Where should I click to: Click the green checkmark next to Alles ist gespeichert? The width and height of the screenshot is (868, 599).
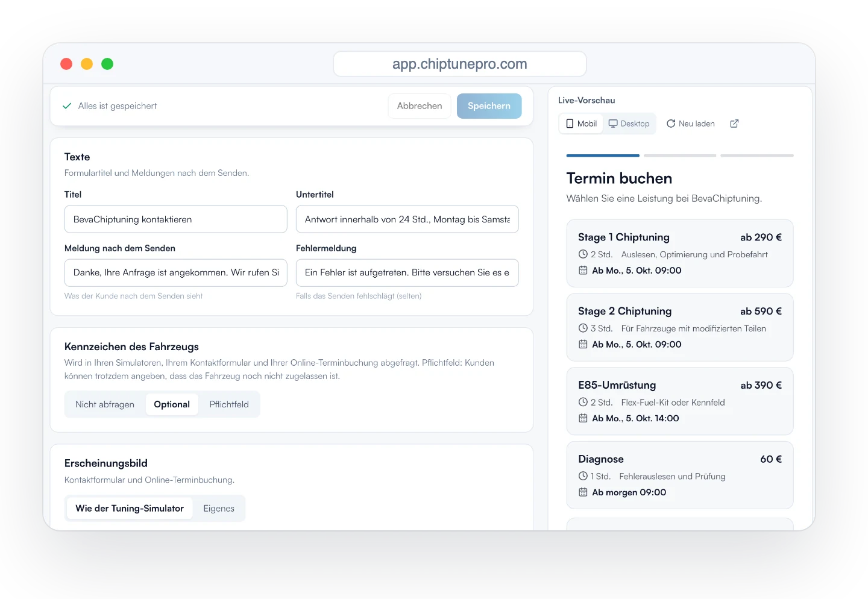pyautogui.click(x=67, y=106)
